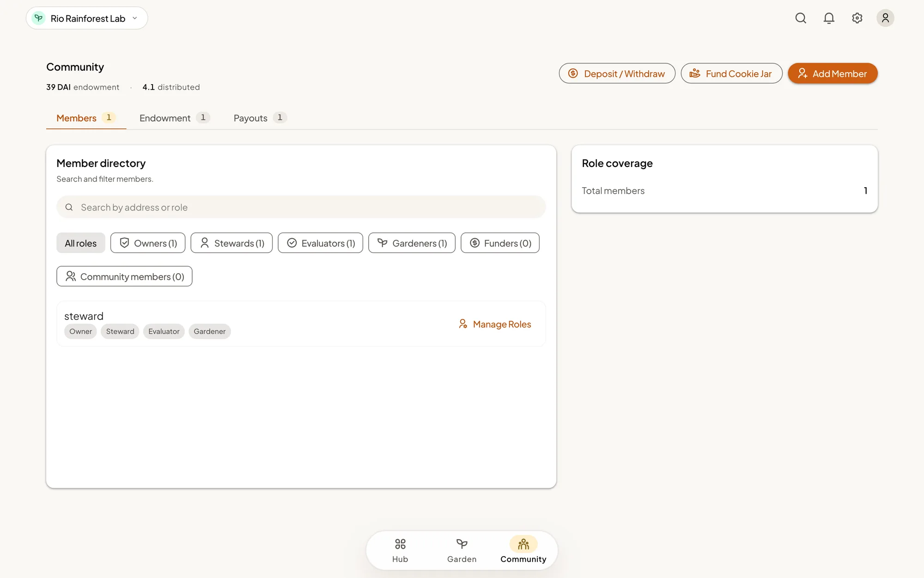Go to Hub in bottom navigation
The height and width of the screenshot is (578, 924).
pyautogui.click(x=400, y=550)
